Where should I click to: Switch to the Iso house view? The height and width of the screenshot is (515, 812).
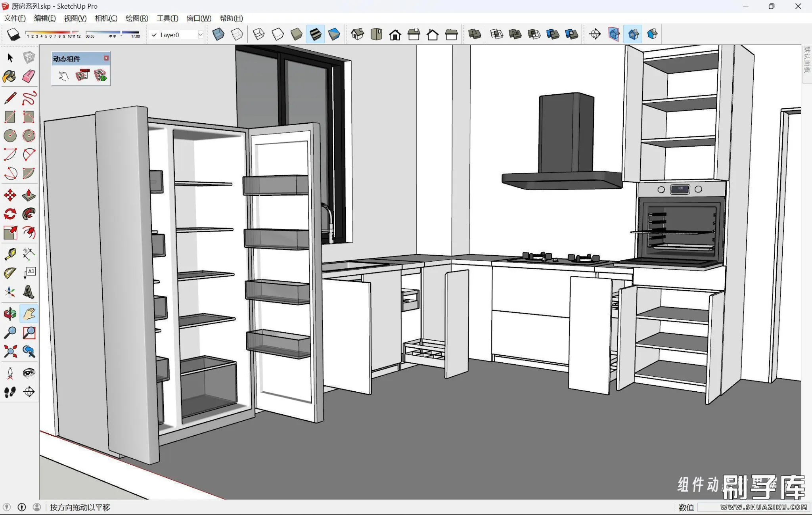tap(357, 34)
